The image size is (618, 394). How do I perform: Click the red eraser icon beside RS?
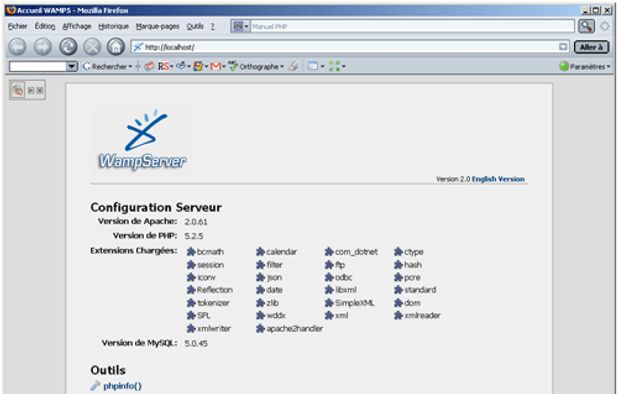(x=149, y=67)
